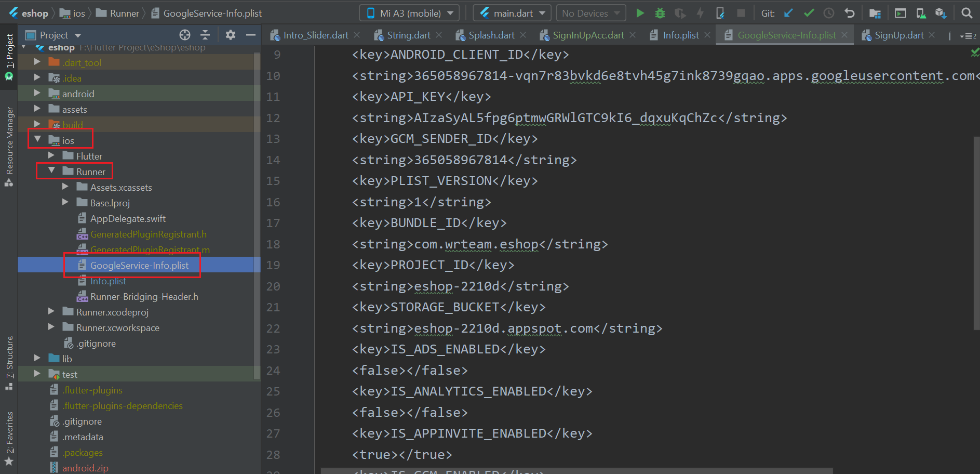Open the SDK Manager icon

click(941, 13)
